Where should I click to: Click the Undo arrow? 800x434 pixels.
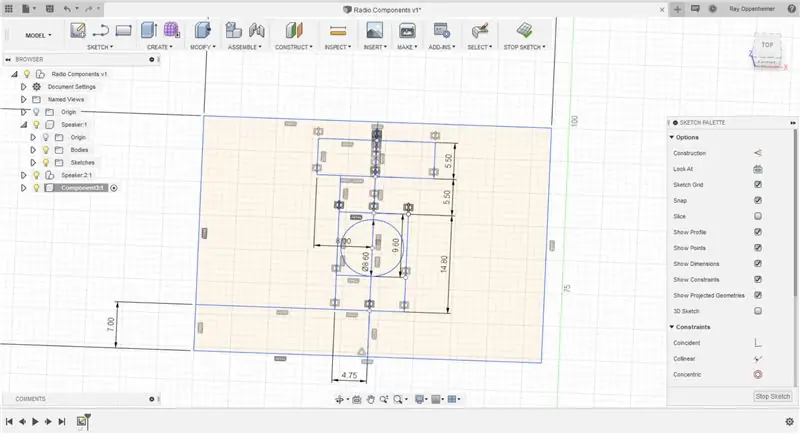coord(67,9)
